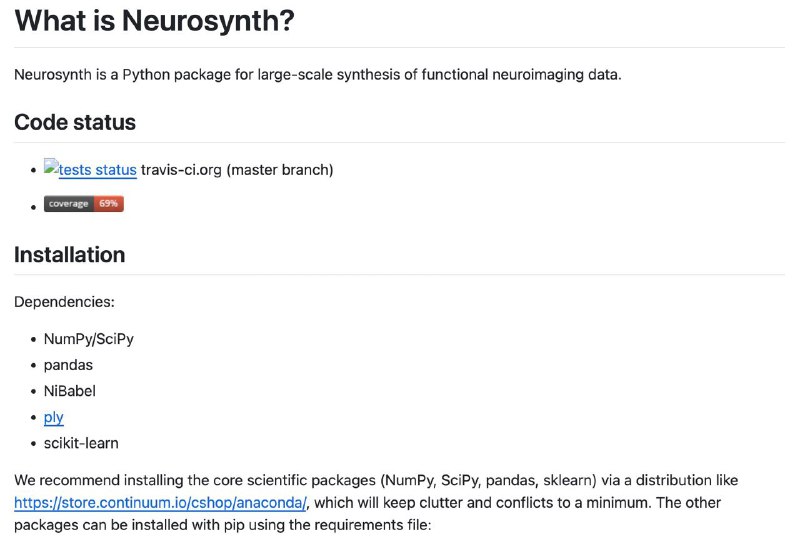Image resolution: width=800 pixels, height=544 pixels.
Task: Click the dark coverage label of badge
Action: click(69, 204)
